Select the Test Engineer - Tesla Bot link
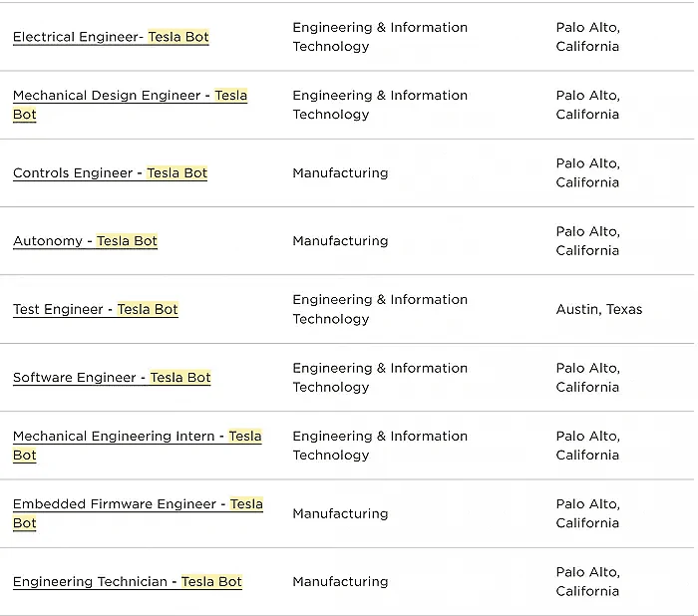This screenshot has width=698, height=616. click(96, 309)
